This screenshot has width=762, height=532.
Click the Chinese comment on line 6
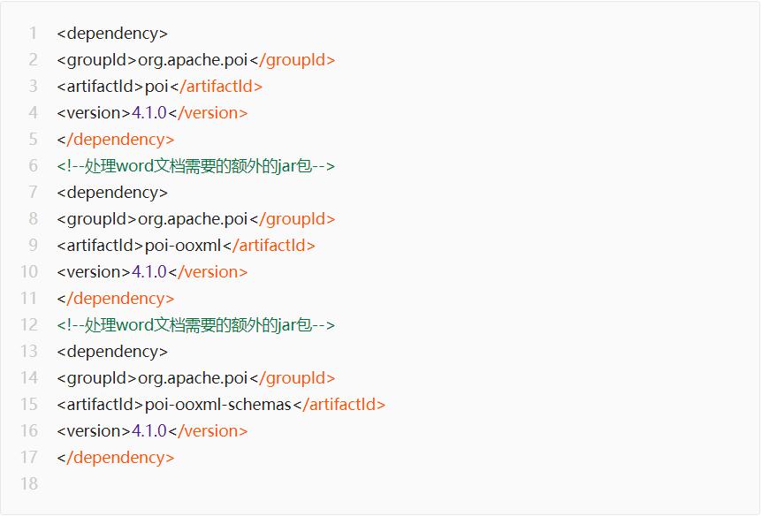click(196, 166)
